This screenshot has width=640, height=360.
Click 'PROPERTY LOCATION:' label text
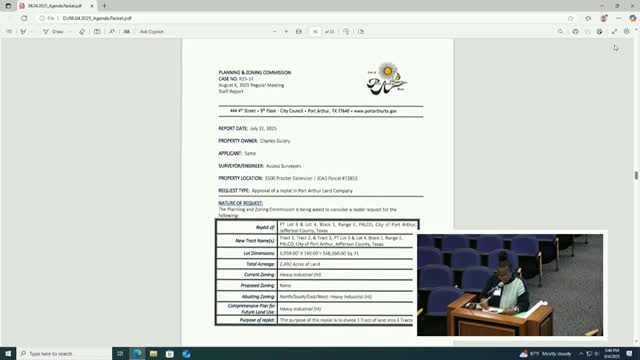[x=240, y=178]
